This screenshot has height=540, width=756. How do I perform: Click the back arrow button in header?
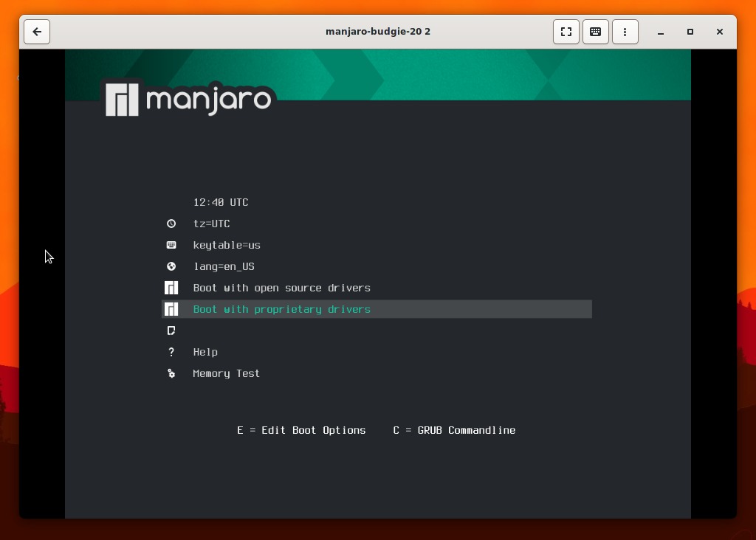pyautogui.click(x=37, y=32)
